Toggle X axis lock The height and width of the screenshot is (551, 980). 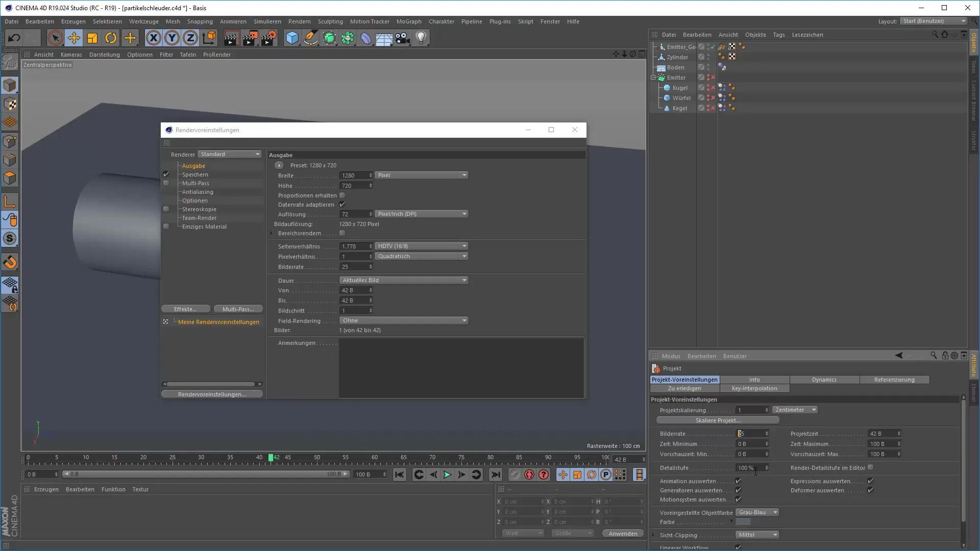coord(153,38)
